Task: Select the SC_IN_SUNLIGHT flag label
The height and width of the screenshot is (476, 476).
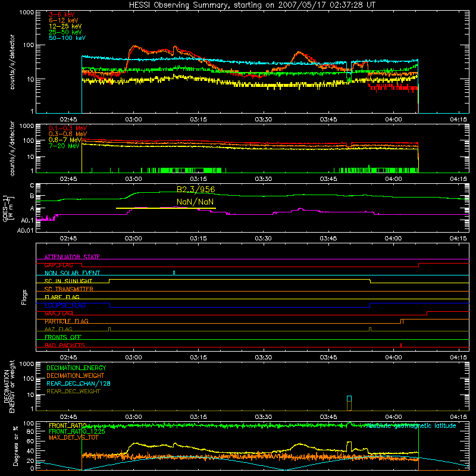Action: pos(68,281)
